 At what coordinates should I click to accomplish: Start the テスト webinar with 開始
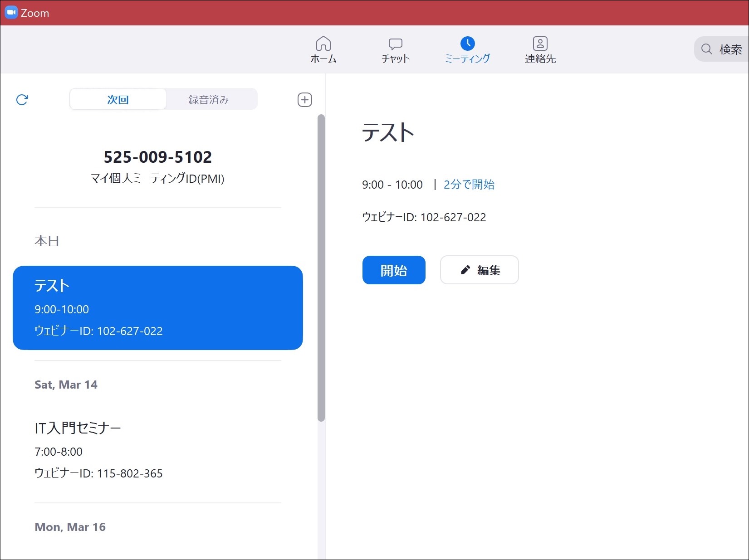394,270
